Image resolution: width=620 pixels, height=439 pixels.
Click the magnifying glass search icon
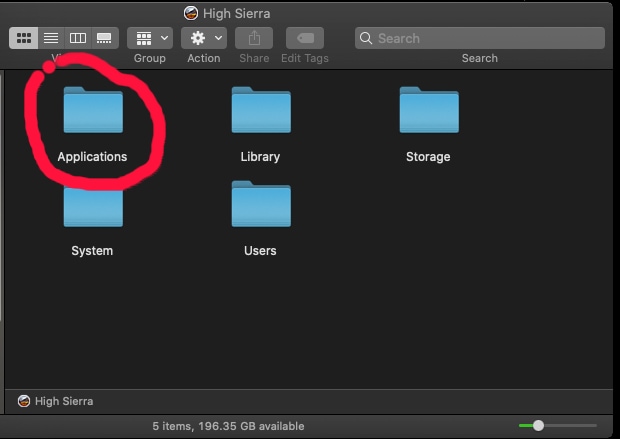[x=366, y=38]
